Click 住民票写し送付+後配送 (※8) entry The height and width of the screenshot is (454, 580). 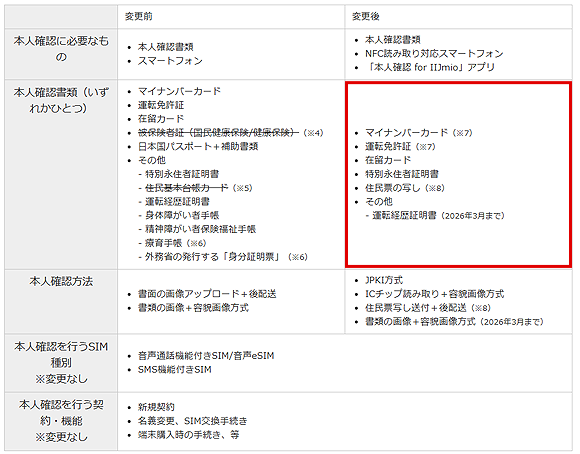(428, 308)
